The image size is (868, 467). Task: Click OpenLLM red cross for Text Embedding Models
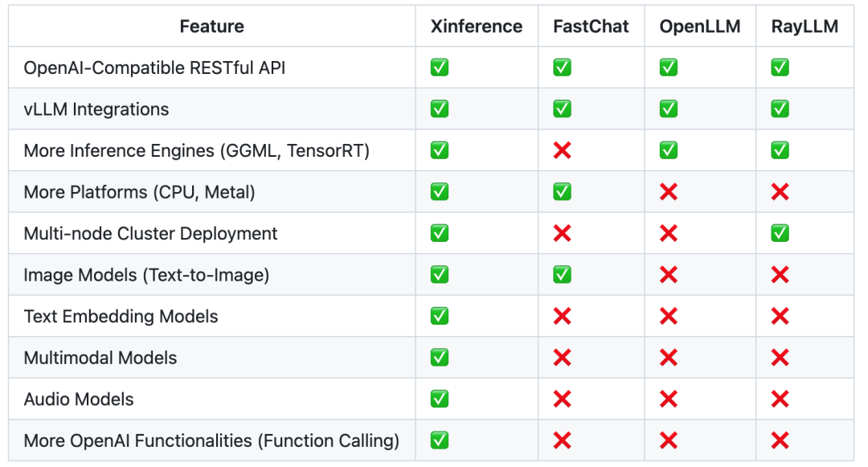(x=668, y=317)
